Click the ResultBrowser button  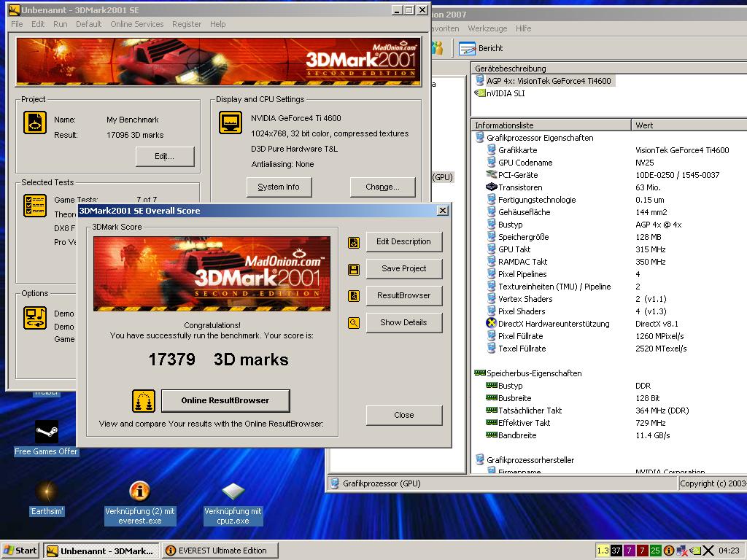click(x=404, y=295)
